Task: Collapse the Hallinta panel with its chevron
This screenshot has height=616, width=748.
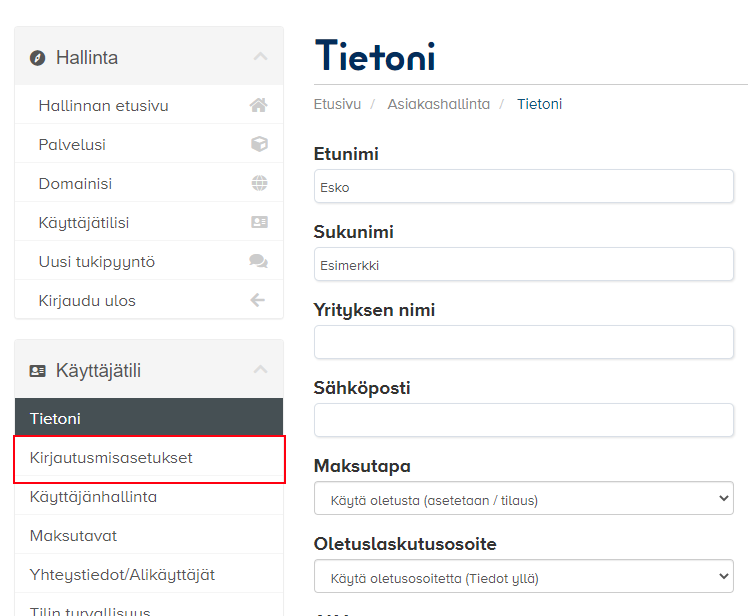Action: pyautogui.click(x=260, y=57)
